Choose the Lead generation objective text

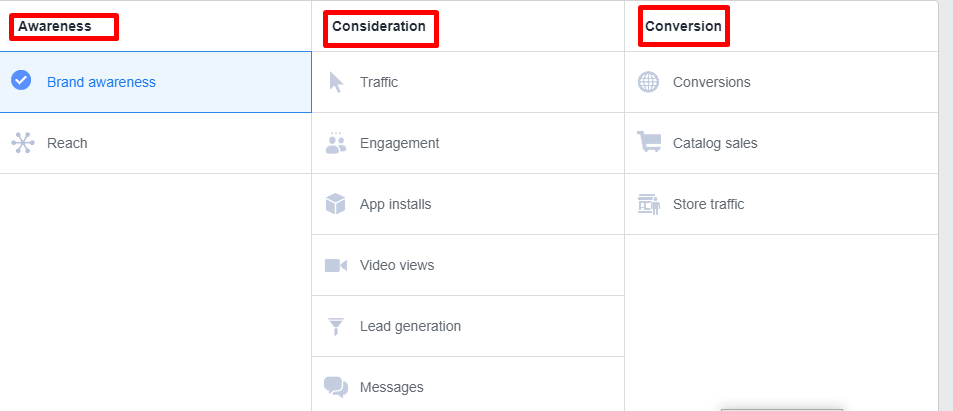coord(410,326)
